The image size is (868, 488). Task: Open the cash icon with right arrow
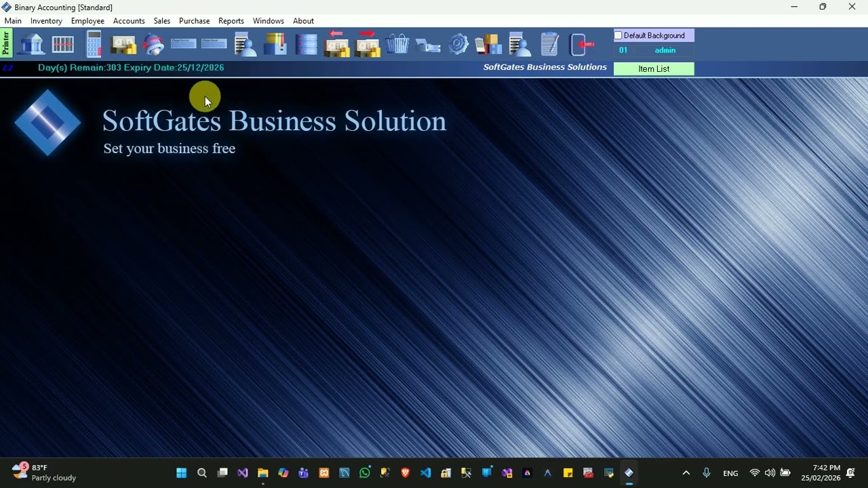pos(367,44)
